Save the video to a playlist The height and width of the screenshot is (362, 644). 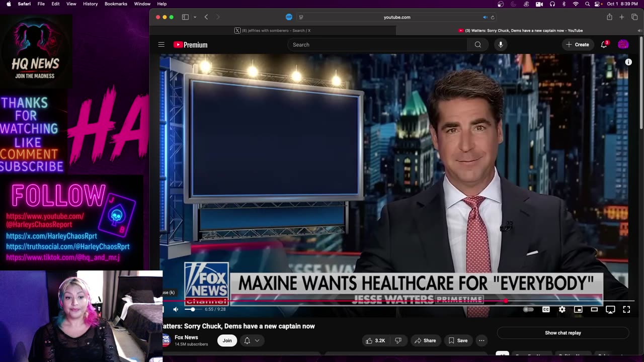(458, 340)
